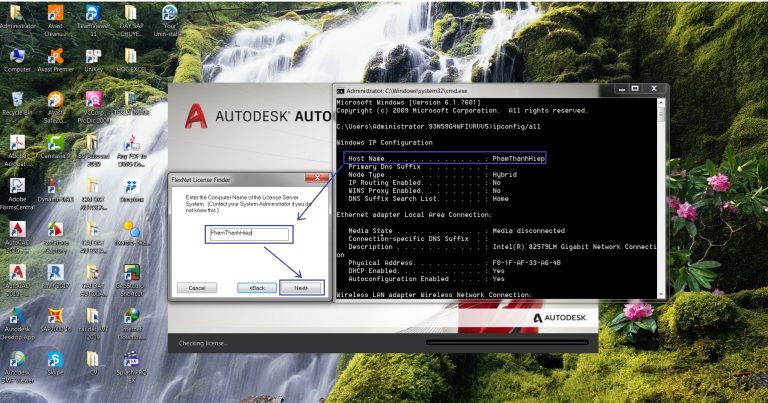Open the UniKey desktop shortcut
The height and width of the screenshot is (403, 768).
(x=93, y=61)
